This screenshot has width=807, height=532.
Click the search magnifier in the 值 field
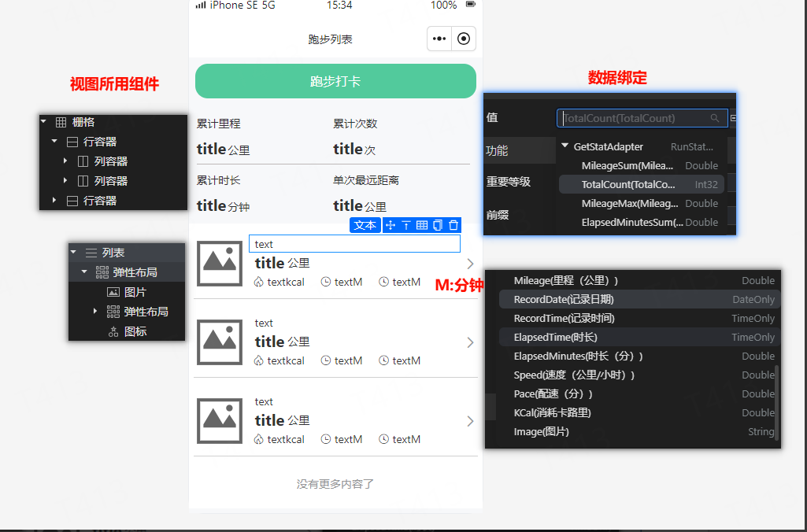[714, 118]
